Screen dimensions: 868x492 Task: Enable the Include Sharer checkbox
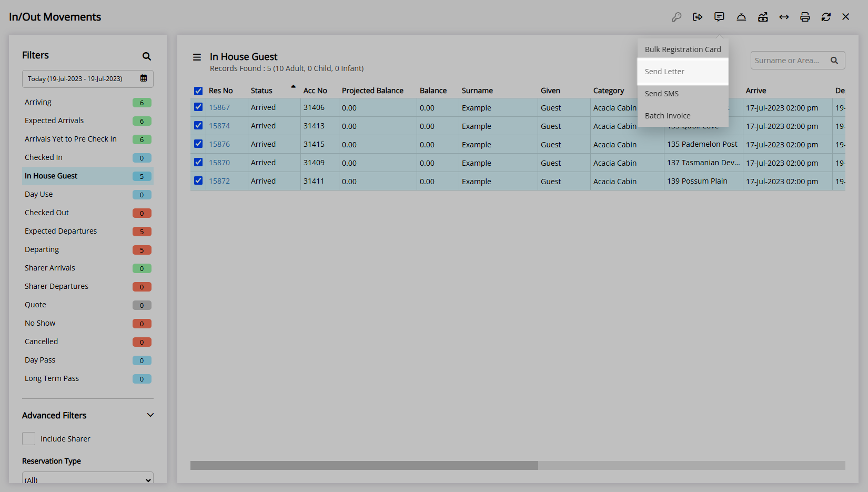click(29, 439)
